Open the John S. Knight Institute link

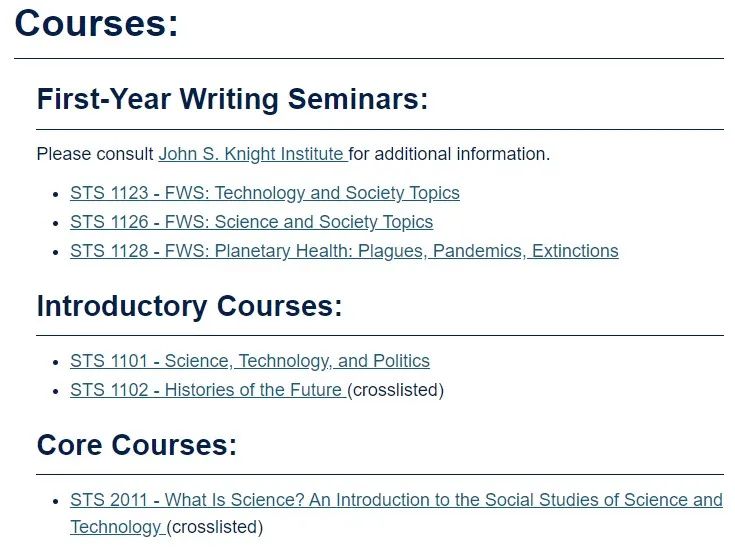(x=253, y=154)
